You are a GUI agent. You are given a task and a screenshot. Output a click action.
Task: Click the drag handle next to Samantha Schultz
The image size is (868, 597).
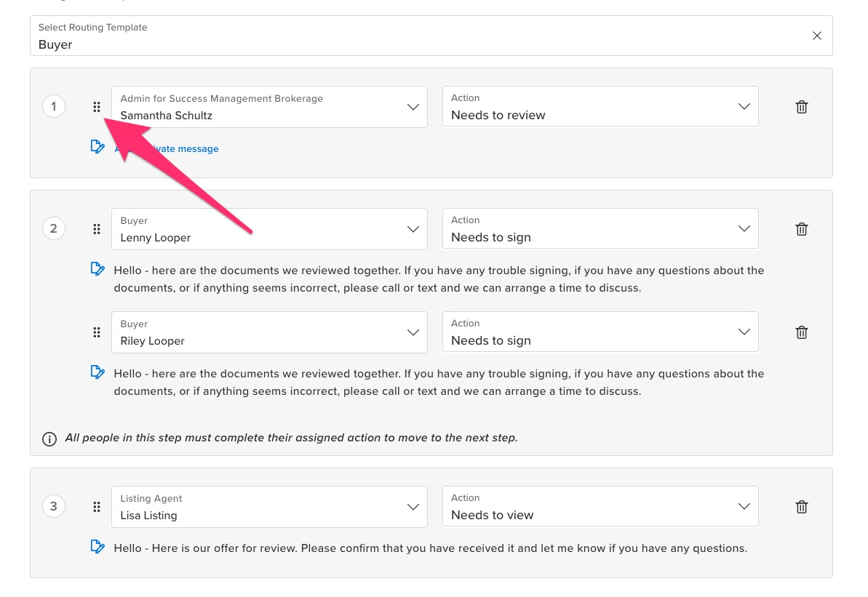(x=97, y=106)
